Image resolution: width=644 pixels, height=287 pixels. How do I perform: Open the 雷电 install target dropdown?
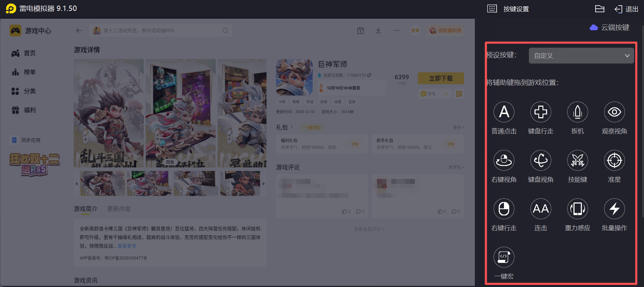[x=434, y=94]
